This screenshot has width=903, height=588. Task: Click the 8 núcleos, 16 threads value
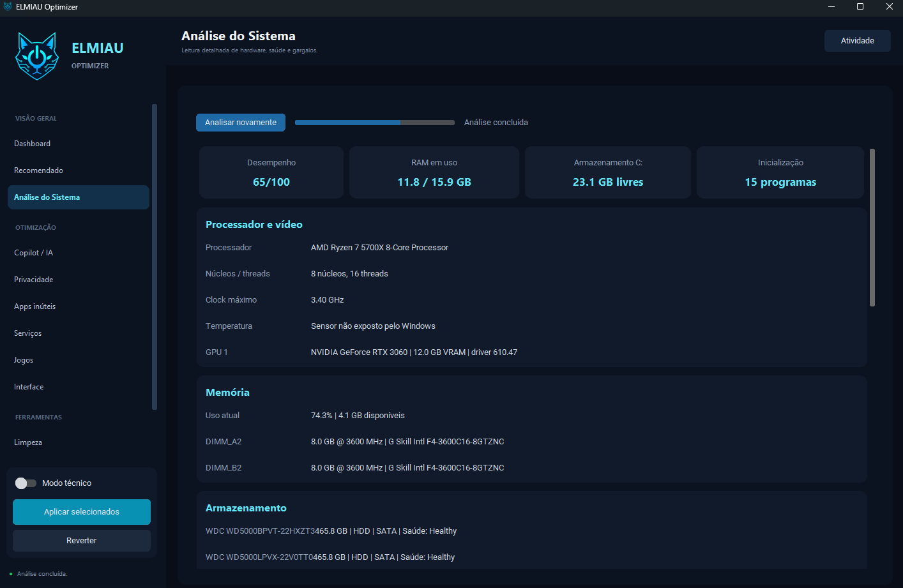click(349, 274)
